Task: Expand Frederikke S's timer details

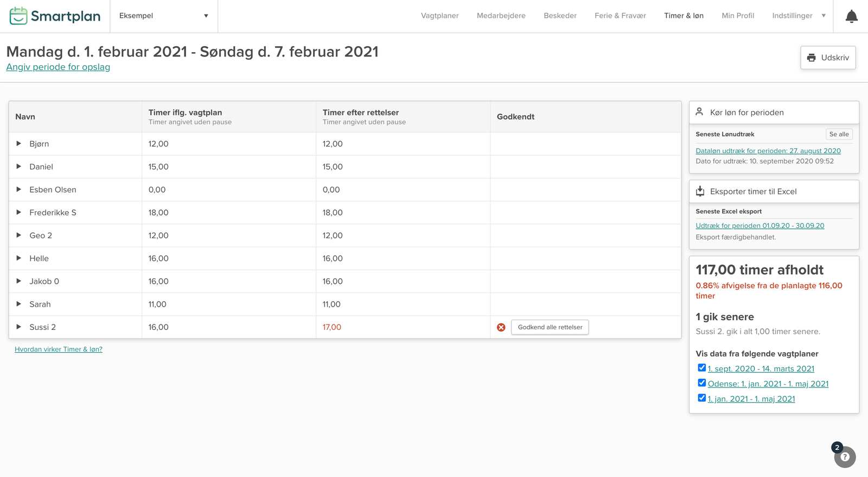Action: [19, 212]
